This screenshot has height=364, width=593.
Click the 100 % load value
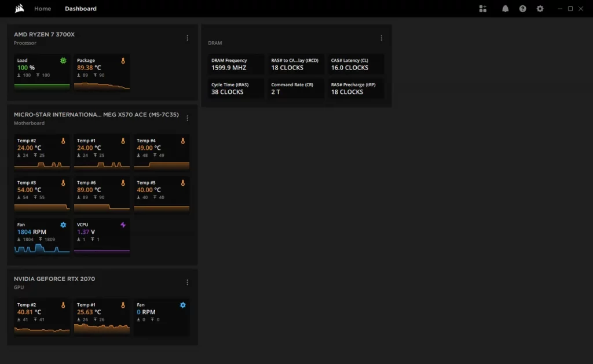point(26,68)
